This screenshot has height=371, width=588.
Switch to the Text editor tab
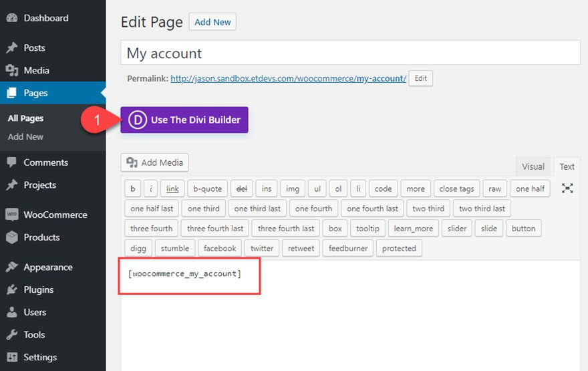pyautogui.click(x=567, y=166)
